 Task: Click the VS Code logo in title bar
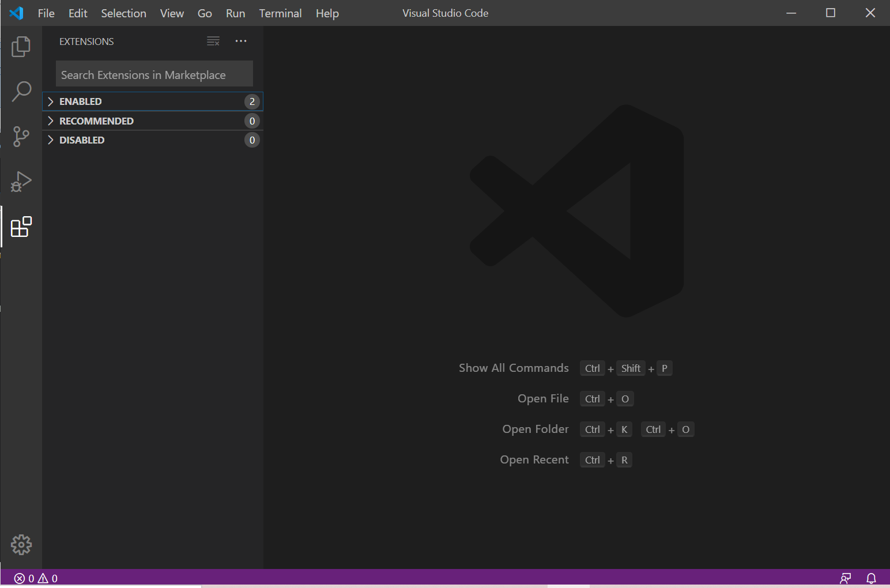coord(17,13)
